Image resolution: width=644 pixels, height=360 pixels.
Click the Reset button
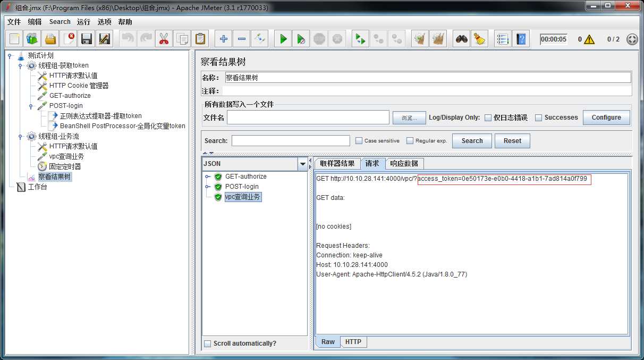pos(512,141)
